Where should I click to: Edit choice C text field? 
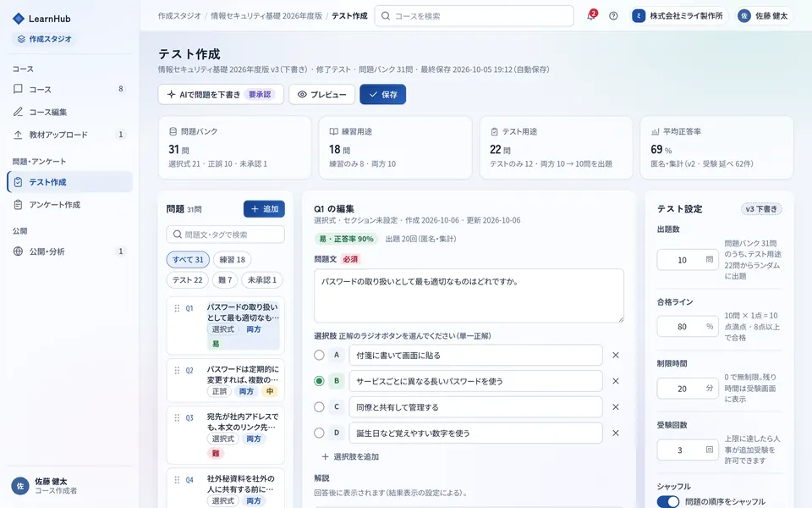click(x=475, y=407)
